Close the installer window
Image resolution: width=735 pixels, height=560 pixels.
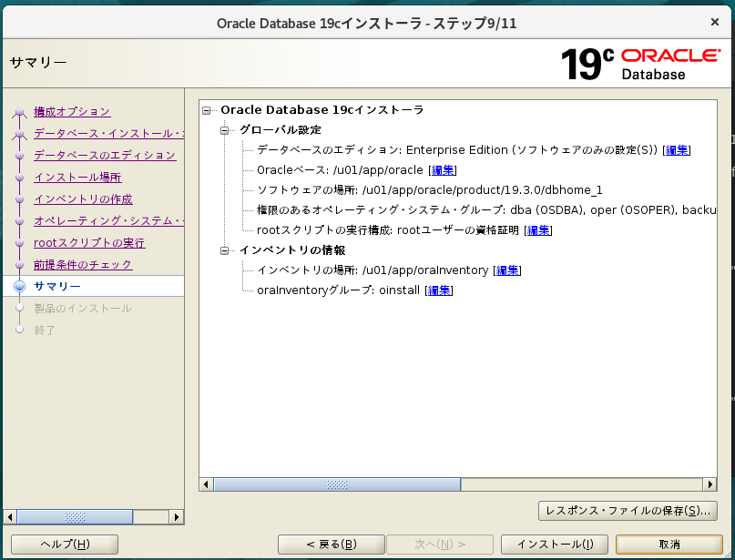715,22
